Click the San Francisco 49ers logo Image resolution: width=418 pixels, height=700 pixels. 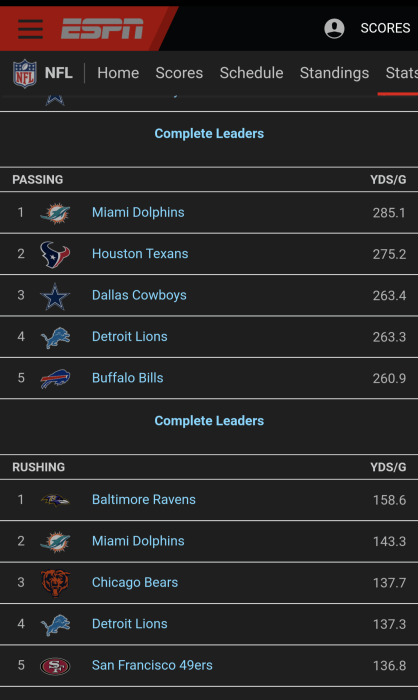[x=55, y=666]
